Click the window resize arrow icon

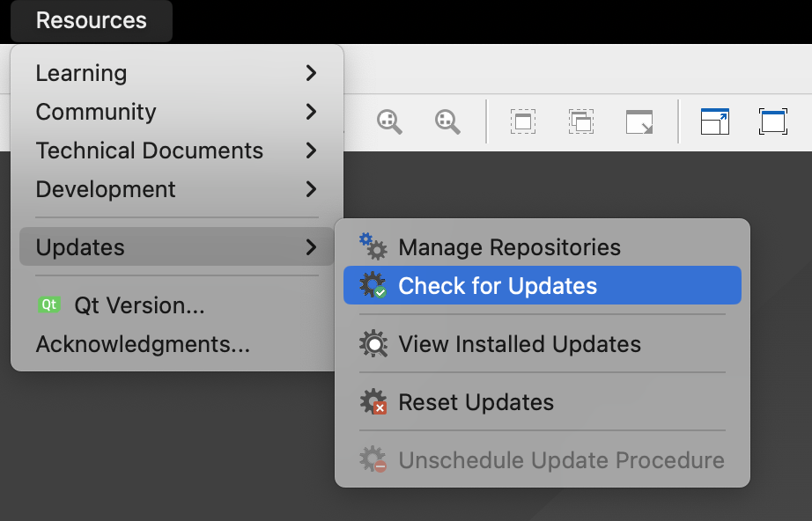click(x=639, y=121)
